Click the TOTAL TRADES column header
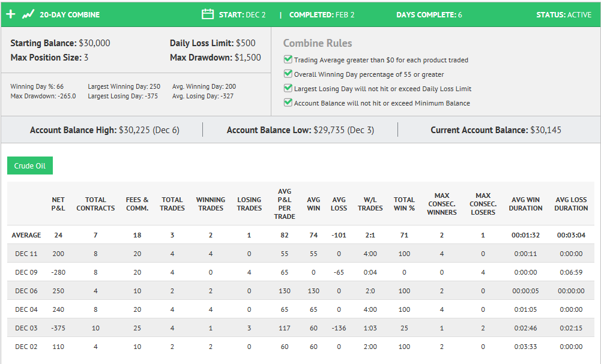This screenshot has height=364, width=601. pyautogui.click(x=172, y=204)
